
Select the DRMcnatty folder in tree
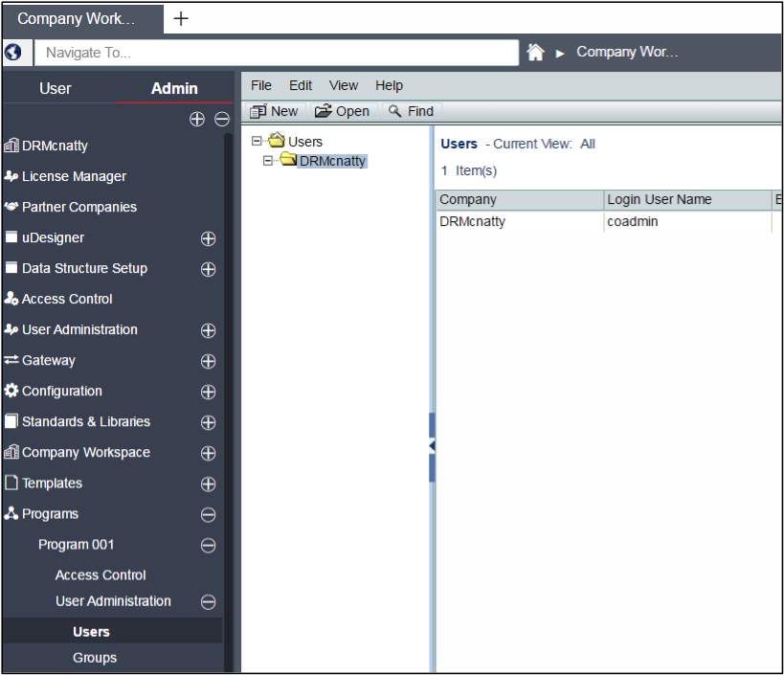click(x=331, y=161)
